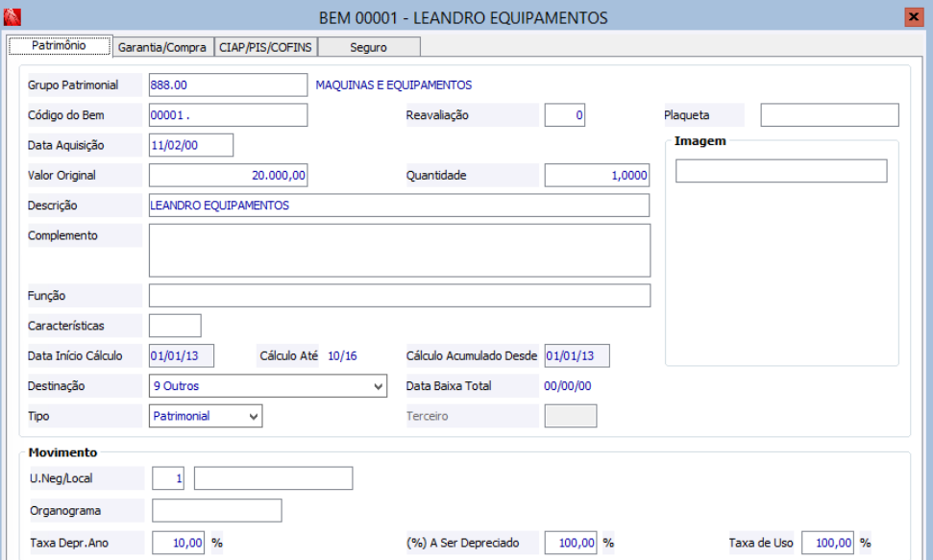Click the red application icon in title bar
This screenshot has width=933, height=560.
pos(12,17)
